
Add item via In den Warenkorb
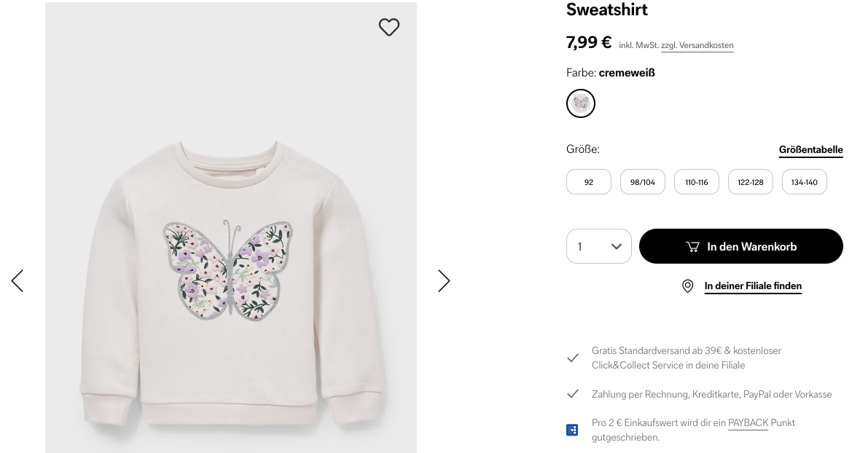click(x=740, y=246)
